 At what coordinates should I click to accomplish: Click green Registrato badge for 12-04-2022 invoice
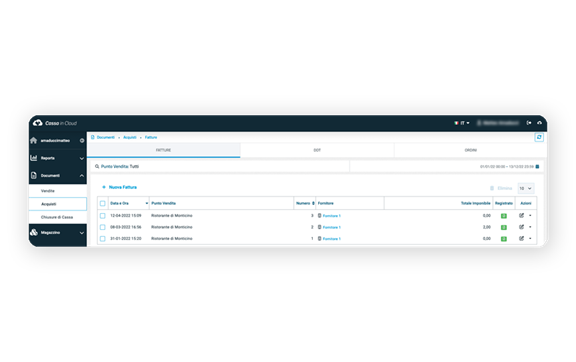point(504,216)
